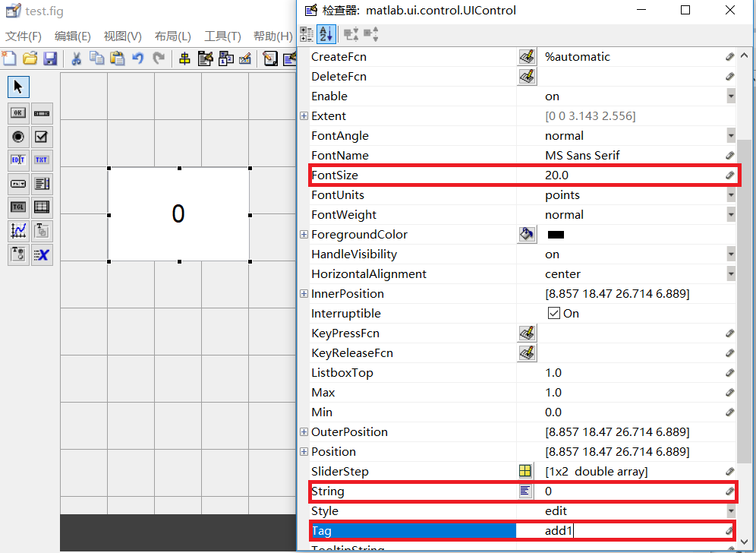Sort properties alphabetically with the A-Z icon
Image resolution: width=756 pixels, height=553 pixels.
tap(326, 33)
